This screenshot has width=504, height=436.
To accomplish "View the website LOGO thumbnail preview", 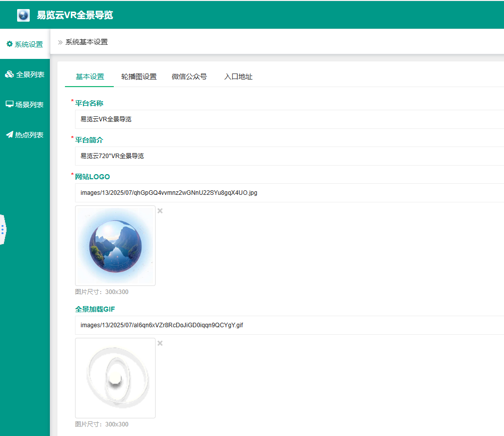I will pyautogui.click(x=115, y=245).
